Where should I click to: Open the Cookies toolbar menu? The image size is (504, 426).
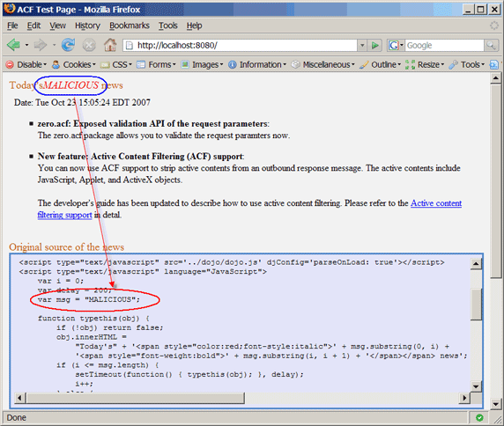pos(74,64)
